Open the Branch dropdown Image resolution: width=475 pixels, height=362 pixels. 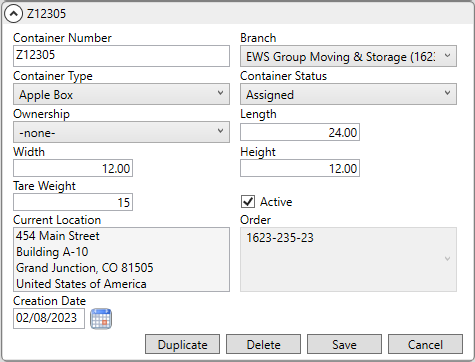click(348, 56)
